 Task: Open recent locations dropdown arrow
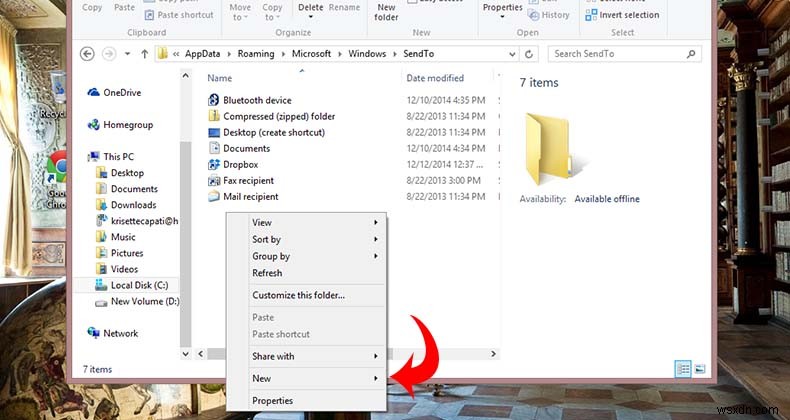(x=127, y=54)
